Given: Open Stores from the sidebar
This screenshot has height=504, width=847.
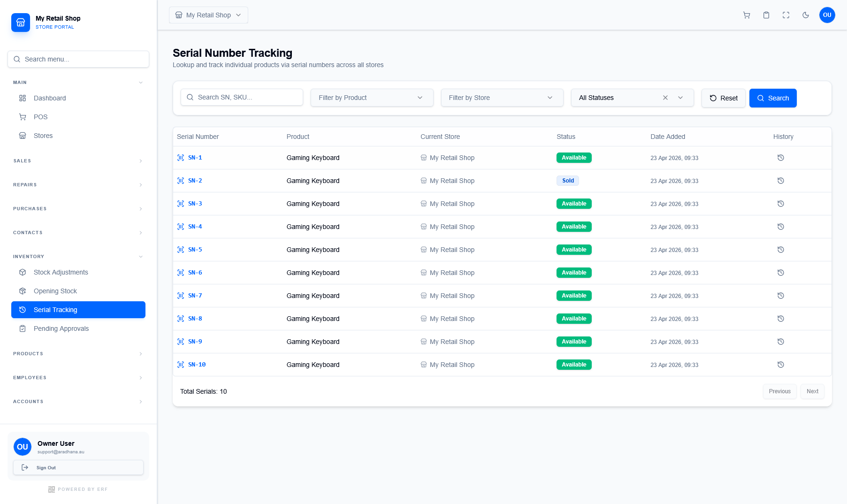Looking at the screenshot, I should [78, 136].
